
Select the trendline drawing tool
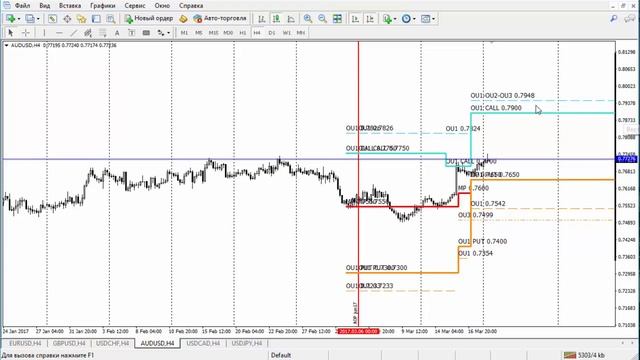point(73,33)
